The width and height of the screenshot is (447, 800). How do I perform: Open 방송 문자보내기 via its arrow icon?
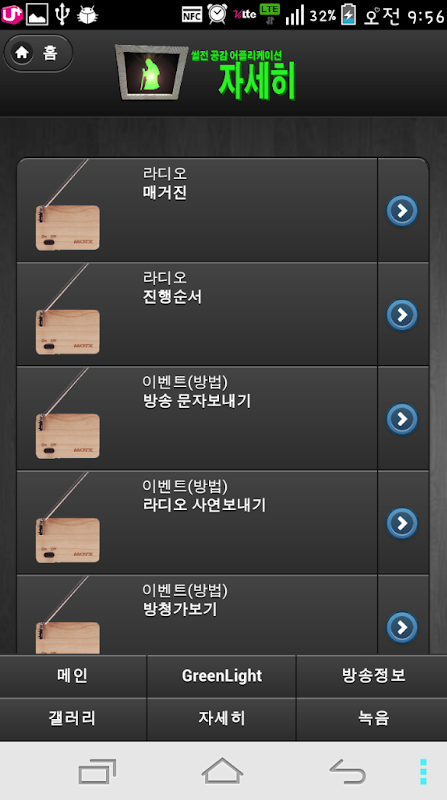(x=402, y=419)
